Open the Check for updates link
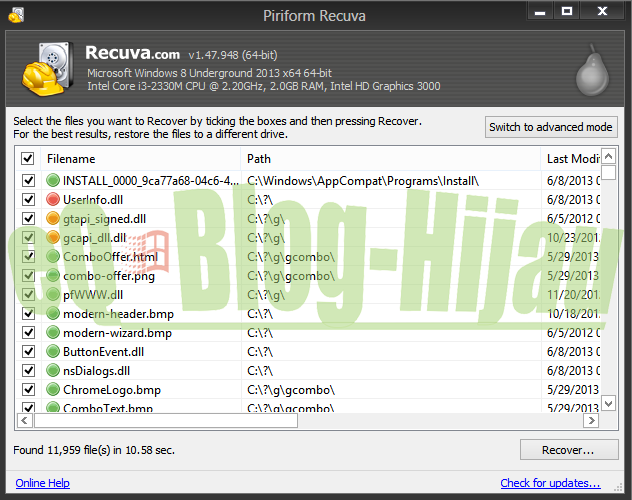The image size is (632, 500). (x=550, y=483)
